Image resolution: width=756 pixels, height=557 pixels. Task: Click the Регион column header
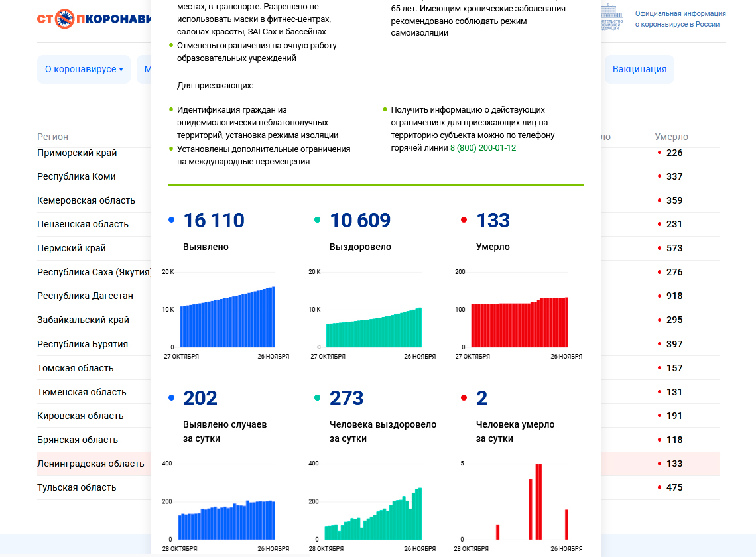coord(52,137)
